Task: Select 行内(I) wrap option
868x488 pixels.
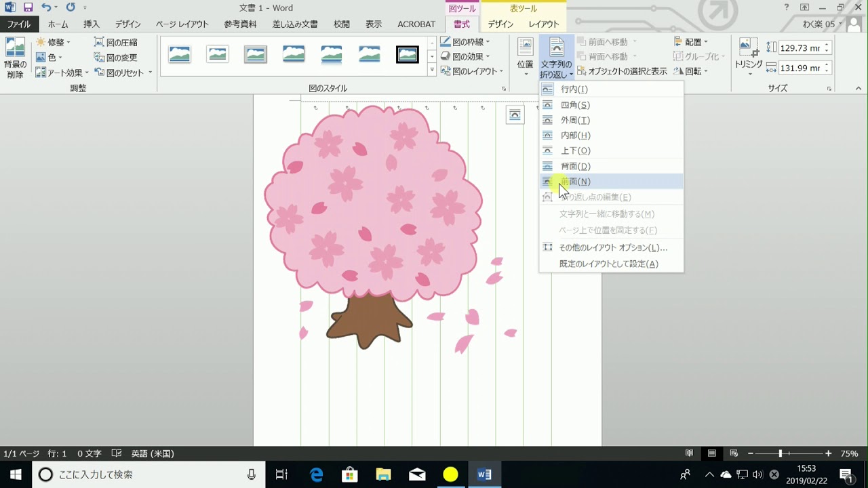Action: point(611,89)
